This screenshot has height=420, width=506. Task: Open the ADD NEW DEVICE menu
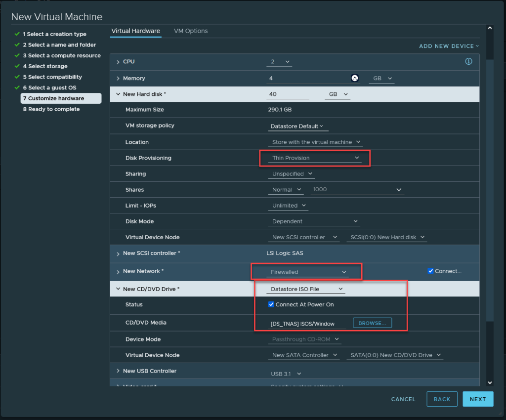click(x=449, y=46)
